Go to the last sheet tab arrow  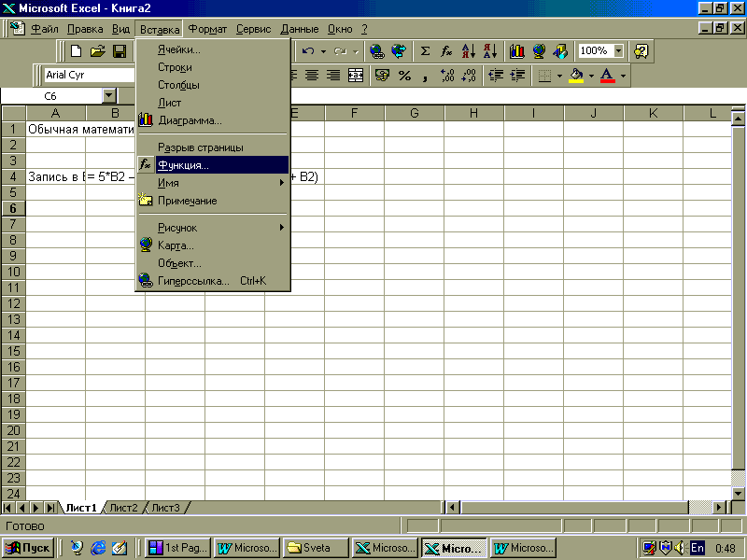[50, 508]
